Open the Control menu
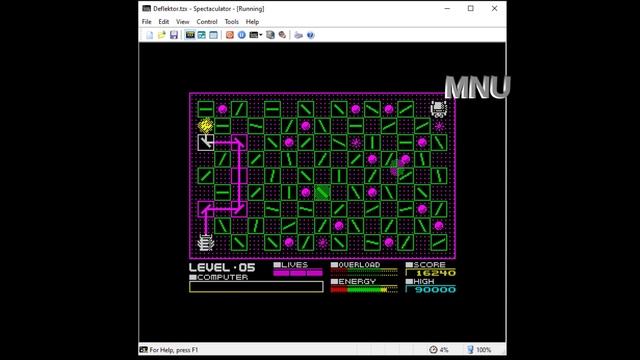640x360 pixels. [207, 22]
